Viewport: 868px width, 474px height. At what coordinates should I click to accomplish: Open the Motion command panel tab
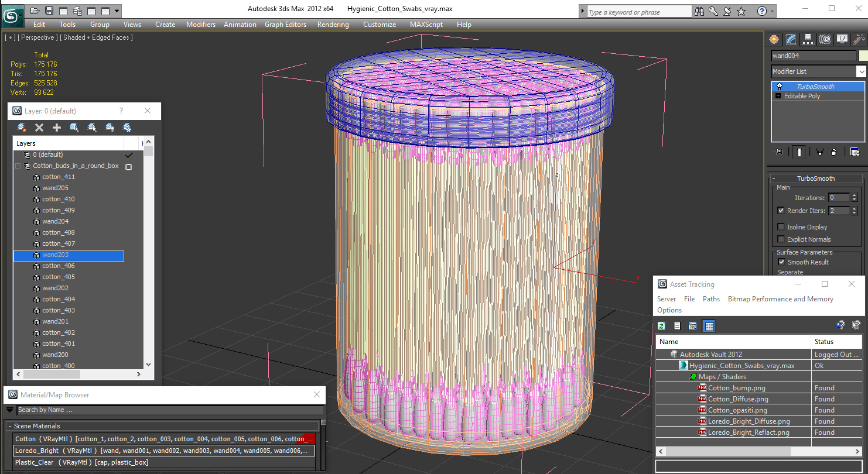tap(825, 39)
